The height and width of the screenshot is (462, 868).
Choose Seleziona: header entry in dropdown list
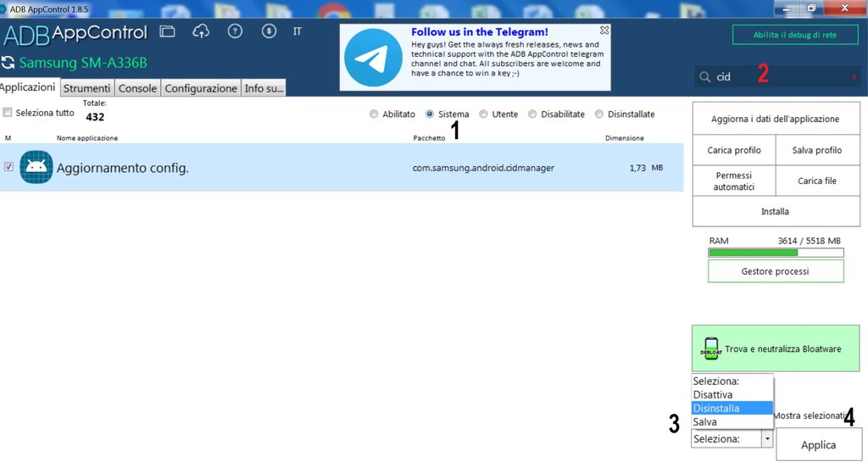(732, 381)
